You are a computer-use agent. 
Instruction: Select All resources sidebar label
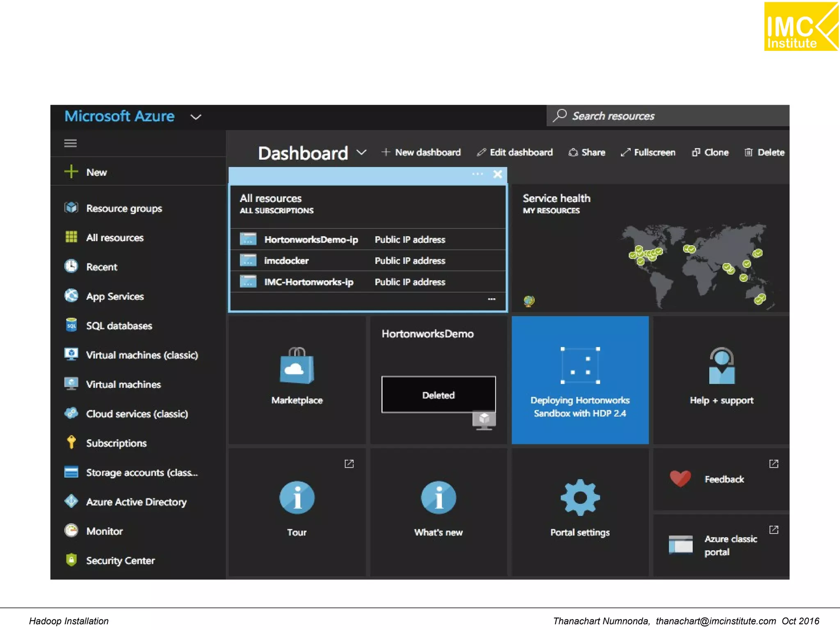click(x=115, y=238)
